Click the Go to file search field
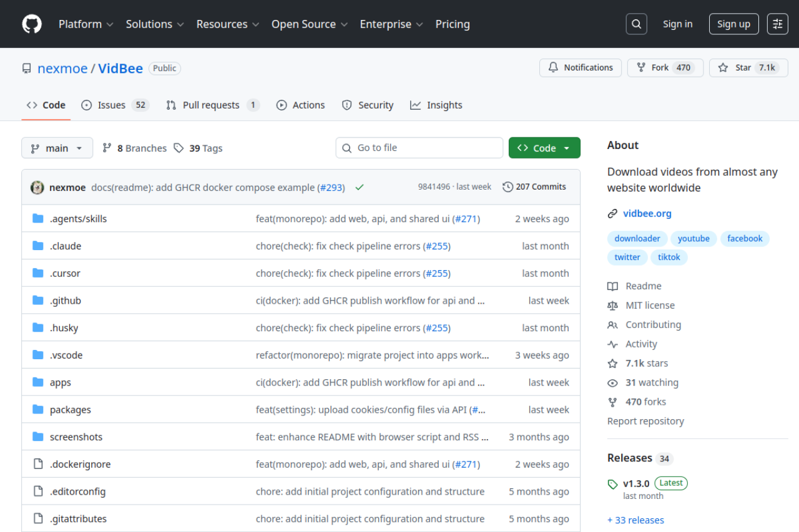The width and height of the screenshot is (799, 532). coord(419,148)
